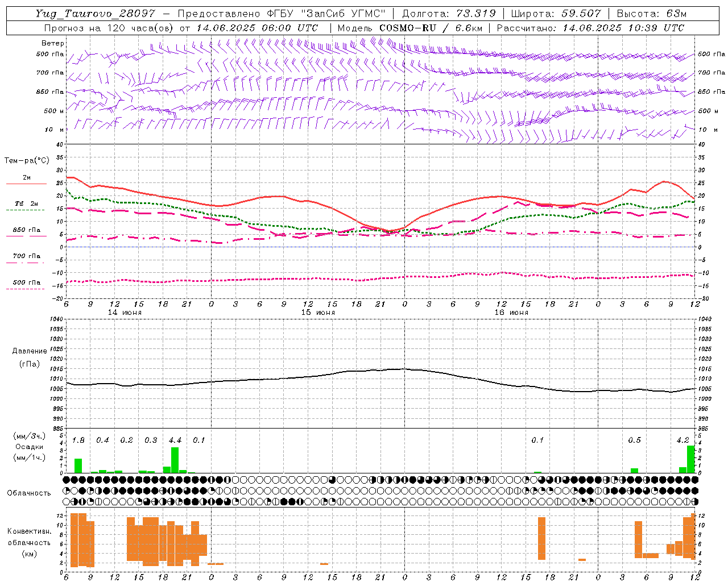Click the Конвективн. convective cloud label
The width and height of the screenshot is (728, 582).
coord(29,531)
